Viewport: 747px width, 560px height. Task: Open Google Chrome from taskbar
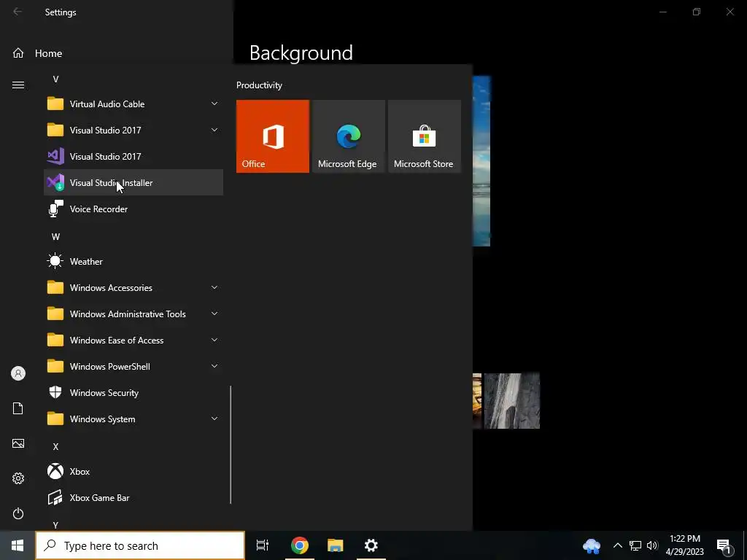(x=300, y=545)
